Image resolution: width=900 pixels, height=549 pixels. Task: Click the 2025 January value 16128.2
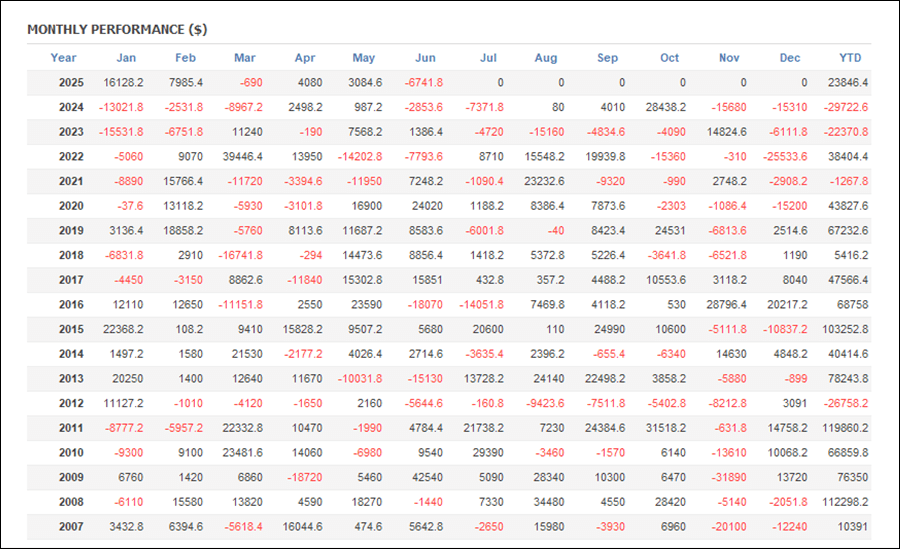[x=123, y=83]
